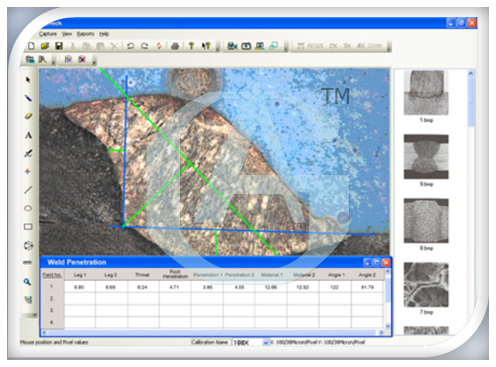Select the 1.bmp thumbnail
Viewport: 496px width, 367px height.
[x=426, y=93]
